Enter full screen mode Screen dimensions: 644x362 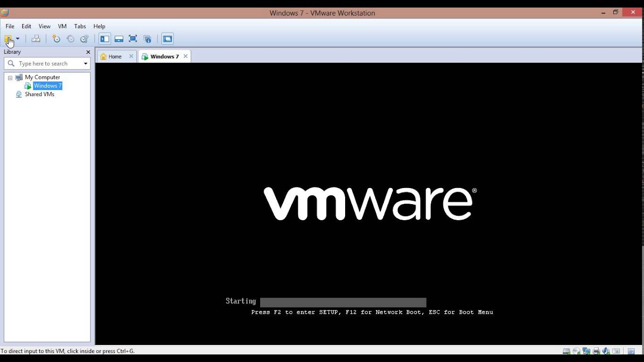tap(133, 39)
